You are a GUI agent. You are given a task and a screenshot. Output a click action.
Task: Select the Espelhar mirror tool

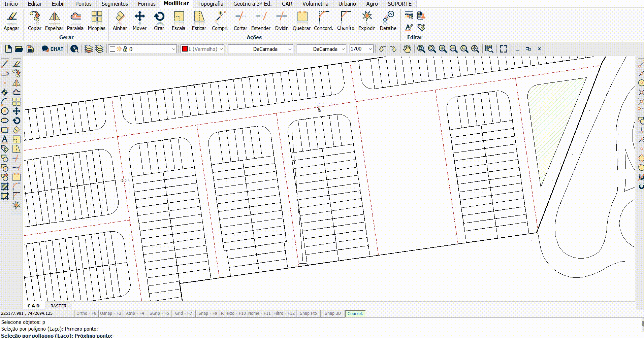tap(54, 21)
